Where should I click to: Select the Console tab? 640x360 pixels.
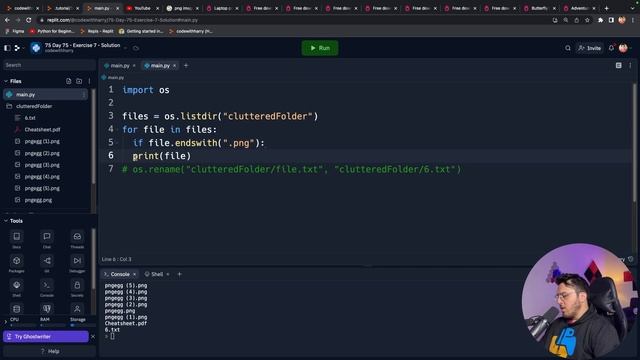click(117, 274)
